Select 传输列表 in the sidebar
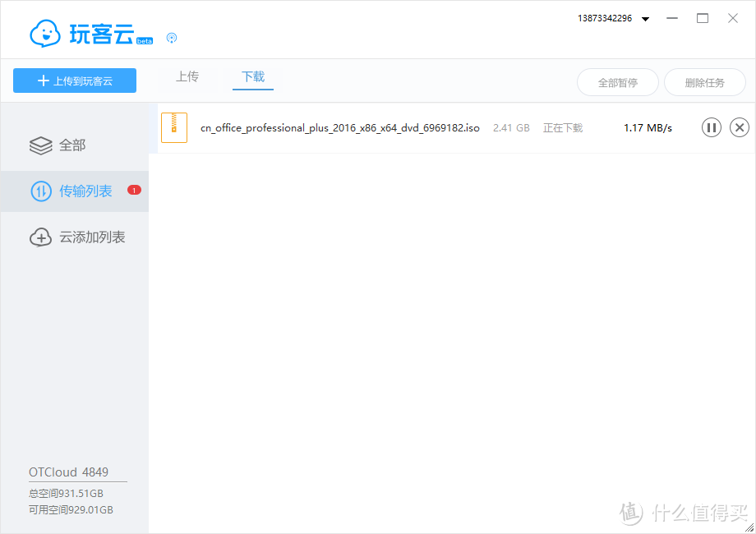Screen dimensions: 756x534 click(x=75, y=191)
